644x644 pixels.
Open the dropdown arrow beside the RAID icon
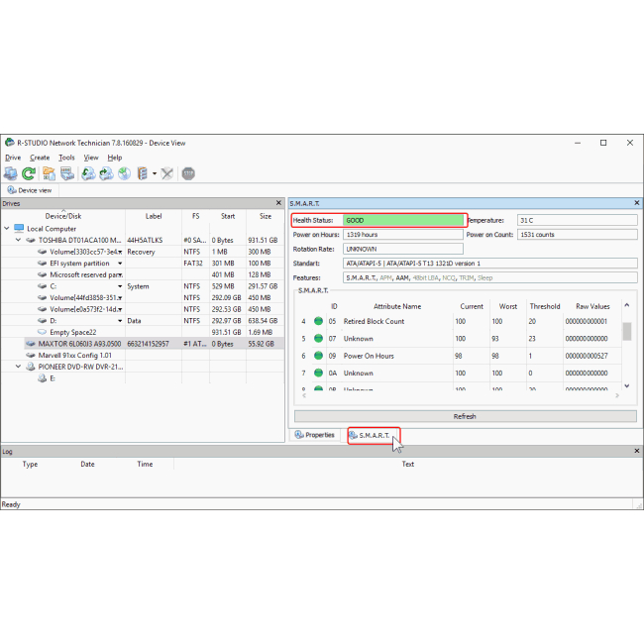155,173
